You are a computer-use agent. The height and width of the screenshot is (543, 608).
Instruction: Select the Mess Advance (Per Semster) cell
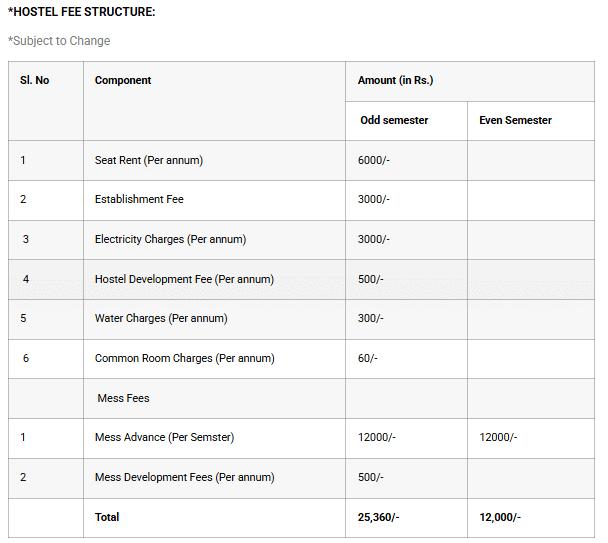point(165,437)
